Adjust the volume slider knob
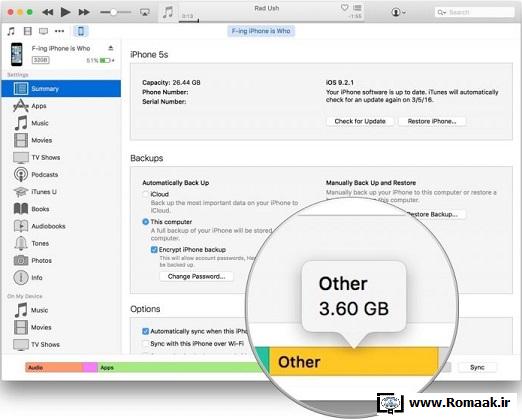 113,12
